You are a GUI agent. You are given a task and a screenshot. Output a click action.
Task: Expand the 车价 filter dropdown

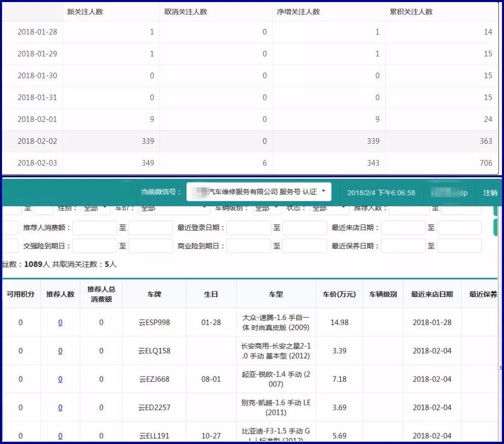174,208
